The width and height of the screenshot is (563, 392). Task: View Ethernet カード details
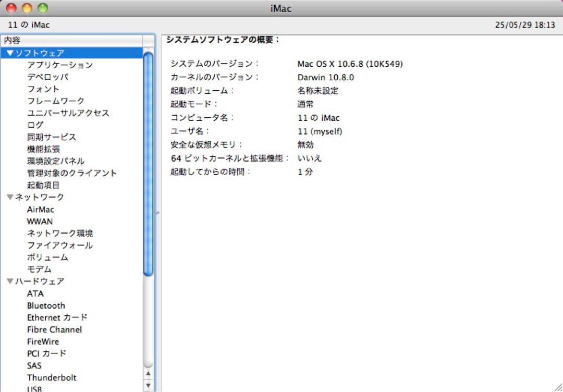tap(57, 317)
